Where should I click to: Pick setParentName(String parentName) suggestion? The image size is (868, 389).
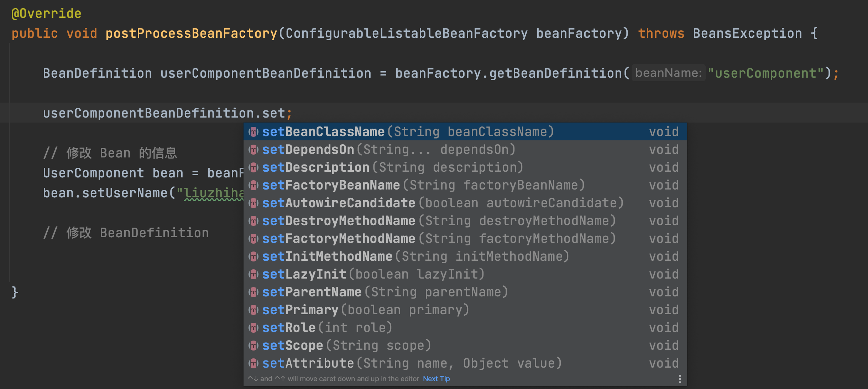[465, 292]
